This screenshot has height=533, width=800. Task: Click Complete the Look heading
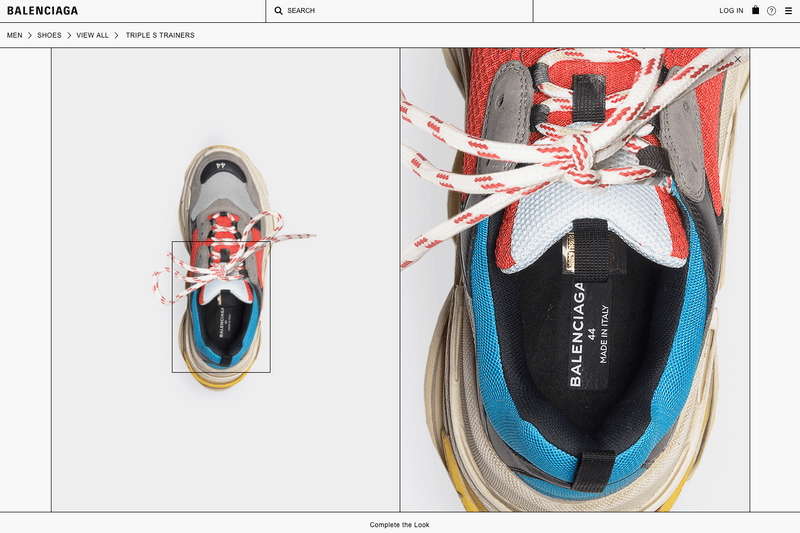(399, 525)
